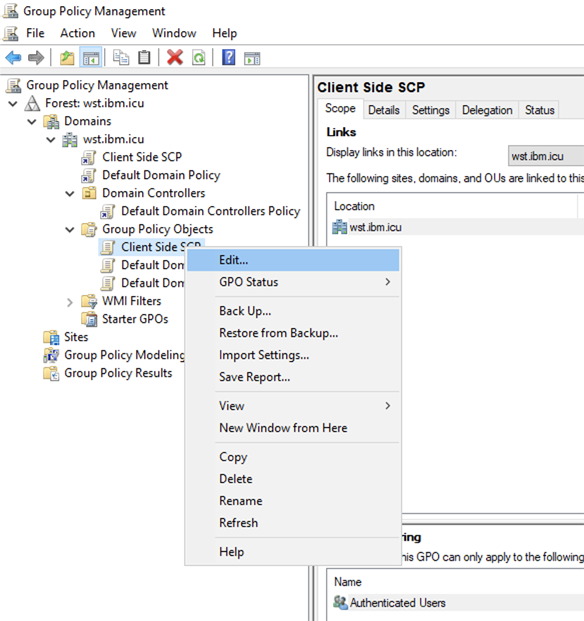This screenshot has width=584, height=621.
Task: Click the wst.ibm.icu domain icon in tree
Action: [70, 139]
